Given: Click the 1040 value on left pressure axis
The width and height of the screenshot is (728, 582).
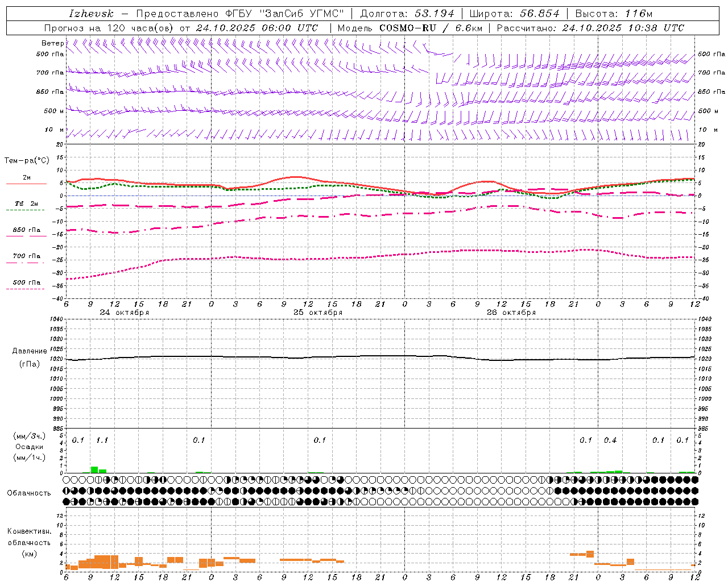Looking at the screenshot, I should 57,319.
